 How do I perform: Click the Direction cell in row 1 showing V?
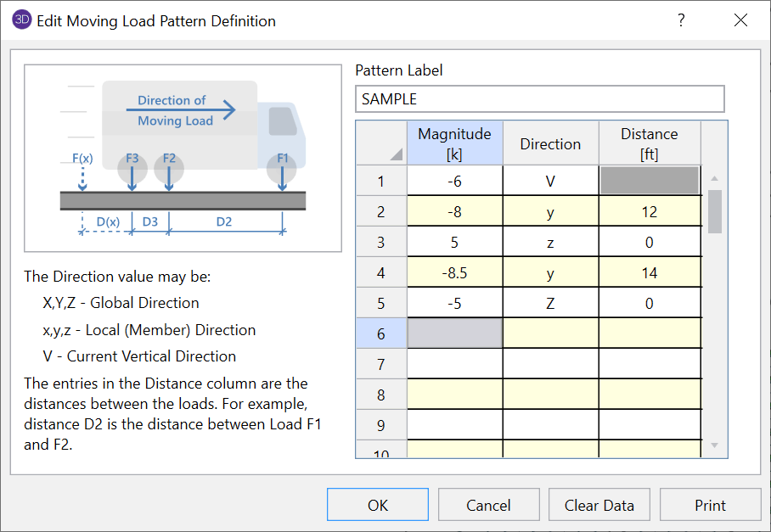click(x=550, y=182)
